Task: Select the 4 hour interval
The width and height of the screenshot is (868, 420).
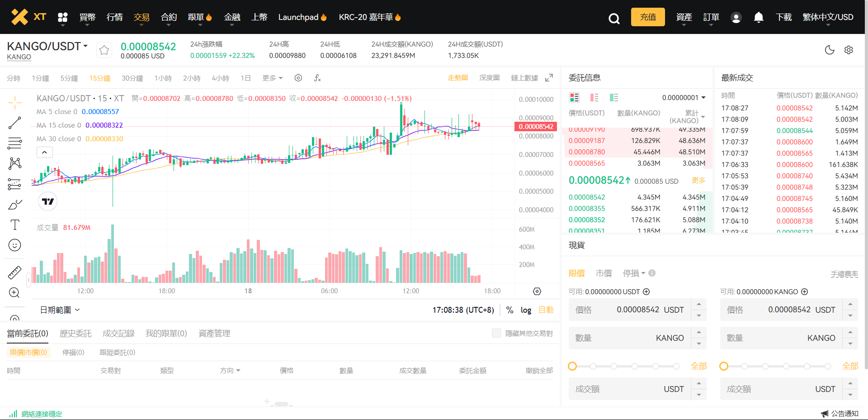Action: pos(221,78)
